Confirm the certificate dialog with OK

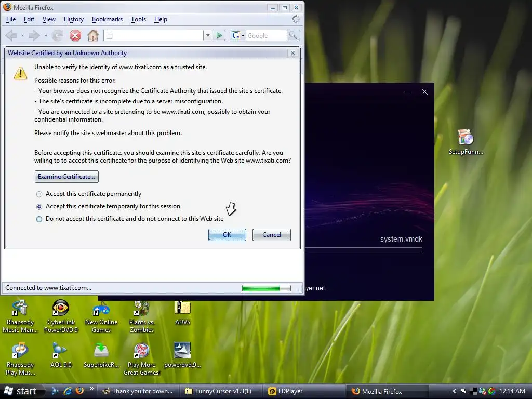click(x=227, y=235)
